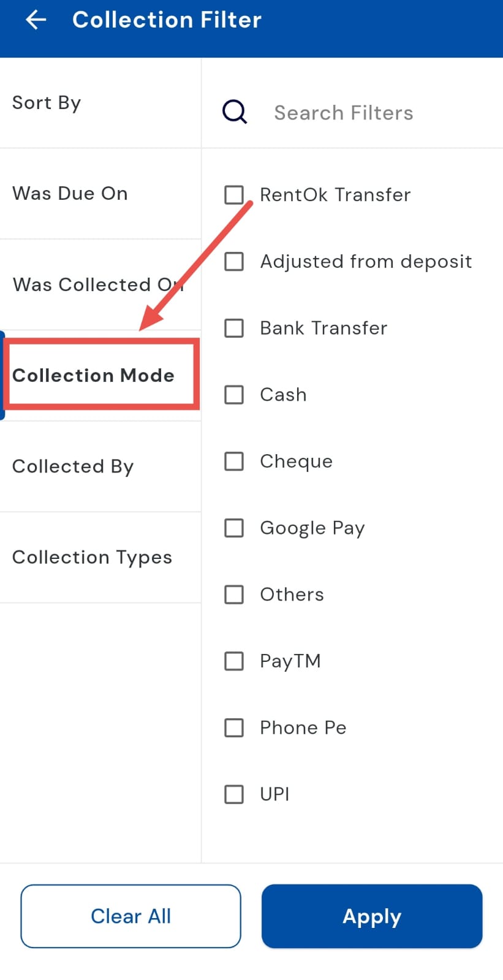
Task: Check the Google Pay option
Action: [234, 528]
